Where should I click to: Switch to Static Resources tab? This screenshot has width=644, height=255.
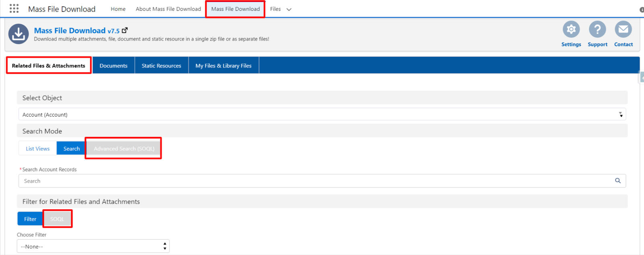tap(161, 66)
